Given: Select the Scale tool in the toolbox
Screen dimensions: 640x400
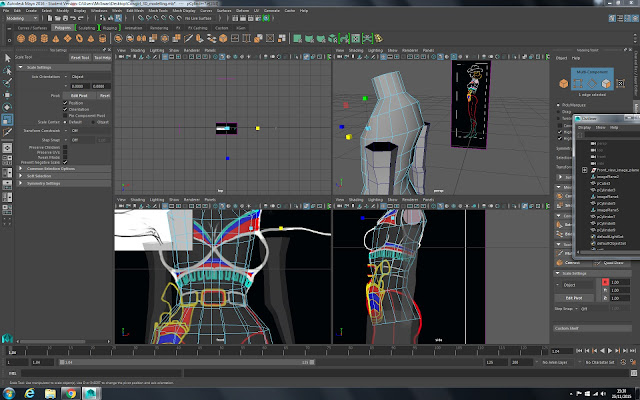Looking at the screenshot, I should pyautogui.click(x=6, y=121).
